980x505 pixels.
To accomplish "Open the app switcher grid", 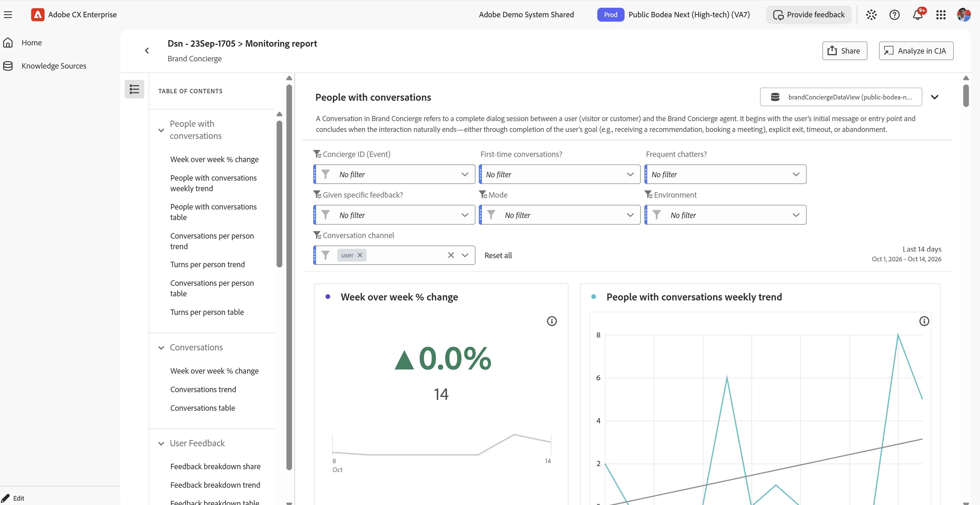I will [941, 14].
